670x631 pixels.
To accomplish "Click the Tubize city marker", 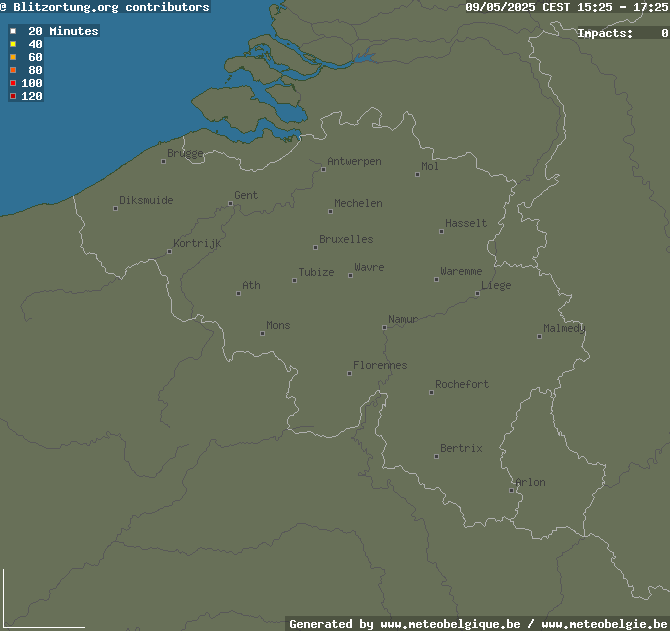I will point(294,281).
